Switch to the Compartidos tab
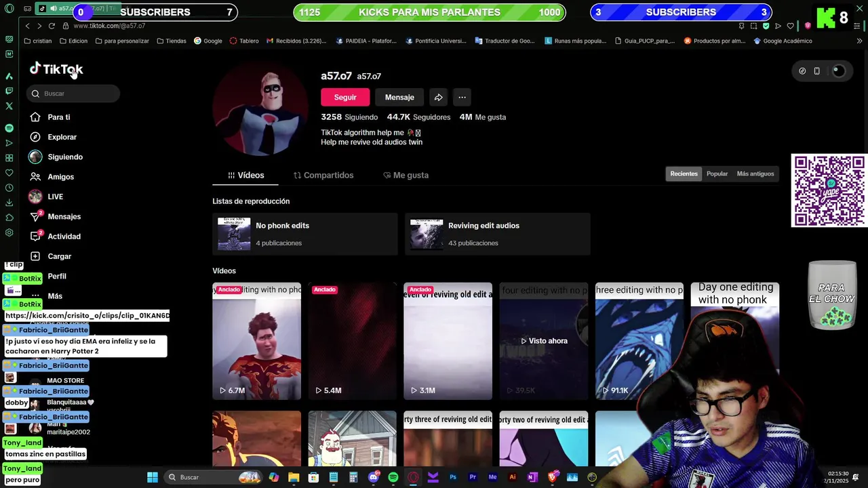The width and height of the screenshot is (868, 488). pos(323,175)
